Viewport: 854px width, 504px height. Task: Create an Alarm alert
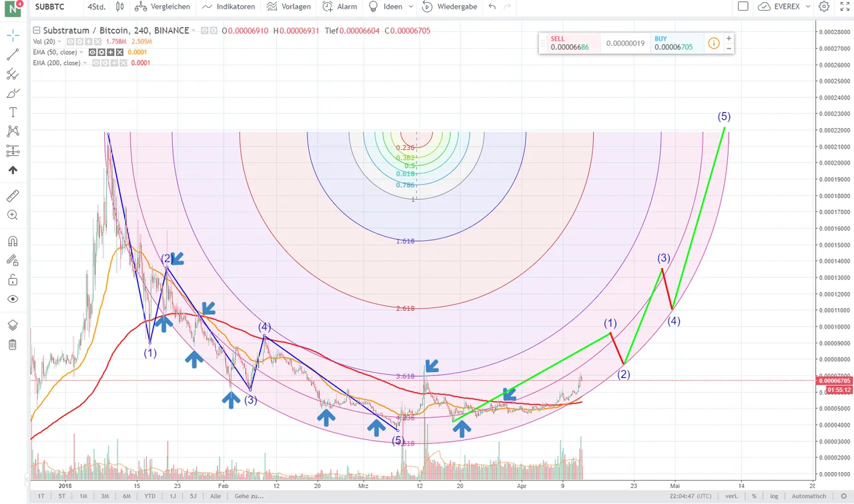340,7
